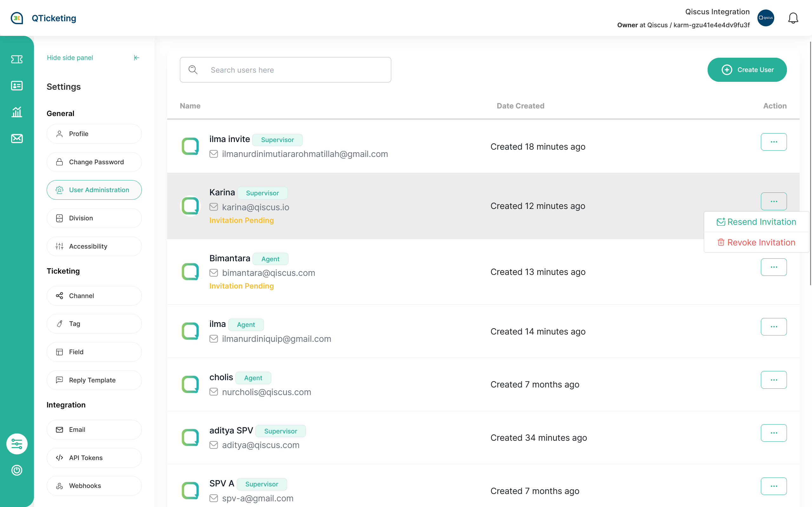This screenshot has height=507, width=812.
Task: Click the text Created 34 minutes ago
Action: 538,438
